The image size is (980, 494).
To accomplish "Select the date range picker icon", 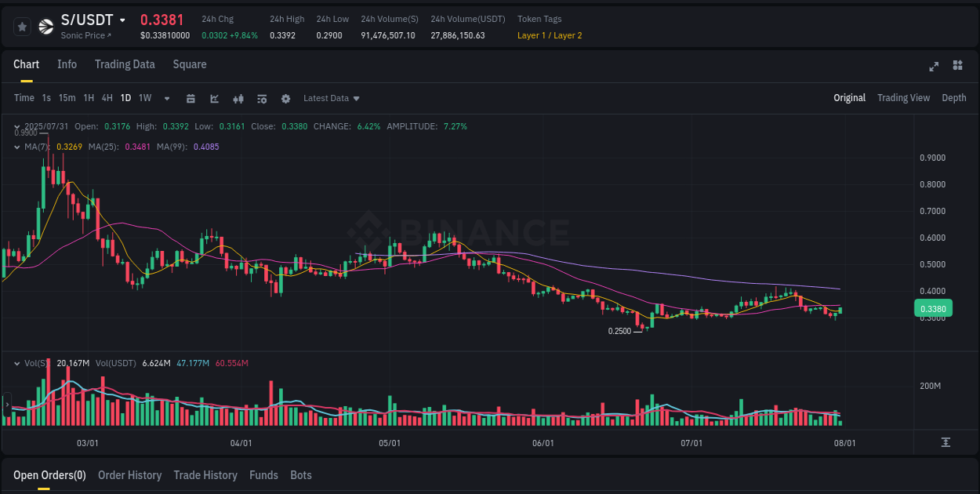I will (x=191, y=98).
